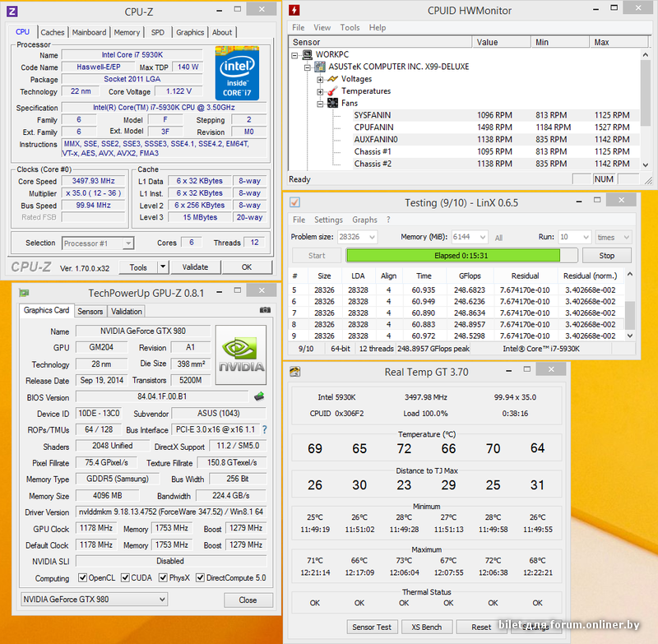
Task: Click the LinX checkmark title icon
Action: 295,202
